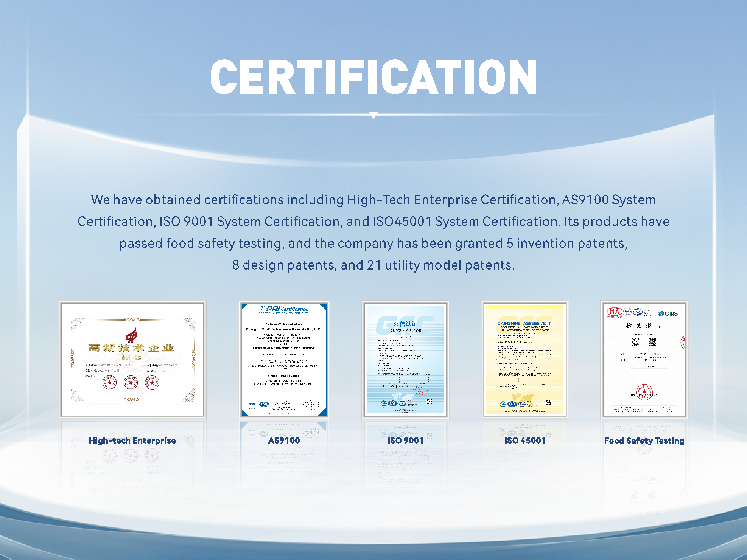Click the red stamp on test report
747x560 pixels.
tap(644, 392)
